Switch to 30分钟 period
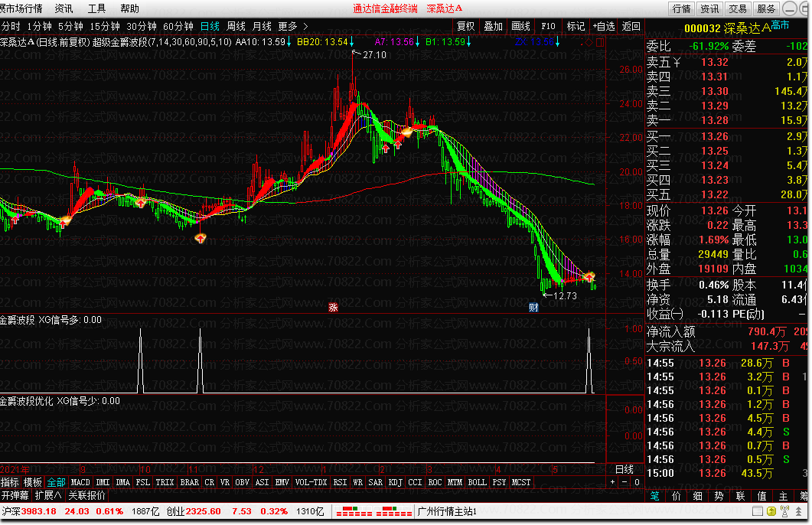The width and height of the screenshot is (812, 525). pyautogui.click(x=142, y=27)
